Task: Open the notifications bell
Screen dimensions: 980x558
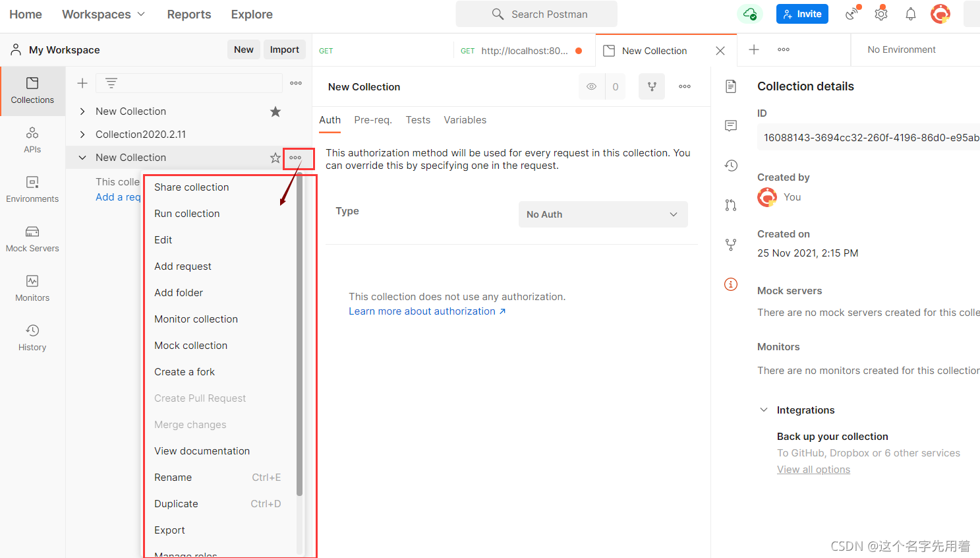Action: [911, 14]
